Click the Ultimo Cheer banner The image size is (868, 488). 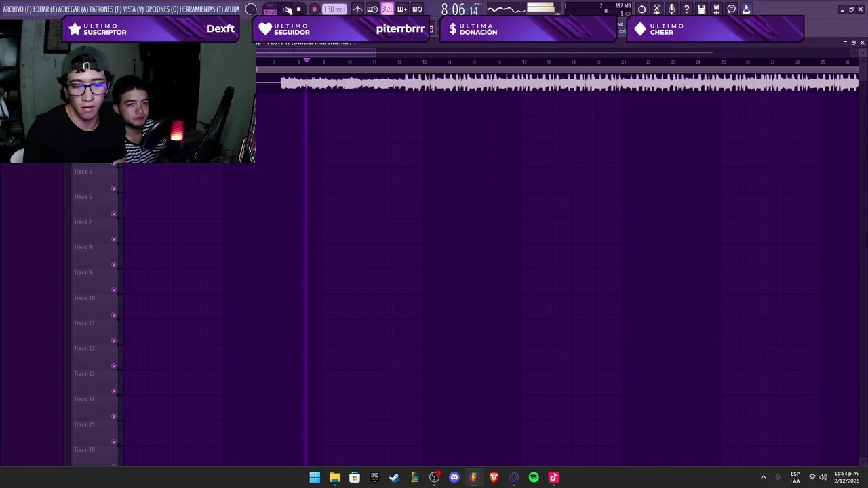(x=715, y=29)
